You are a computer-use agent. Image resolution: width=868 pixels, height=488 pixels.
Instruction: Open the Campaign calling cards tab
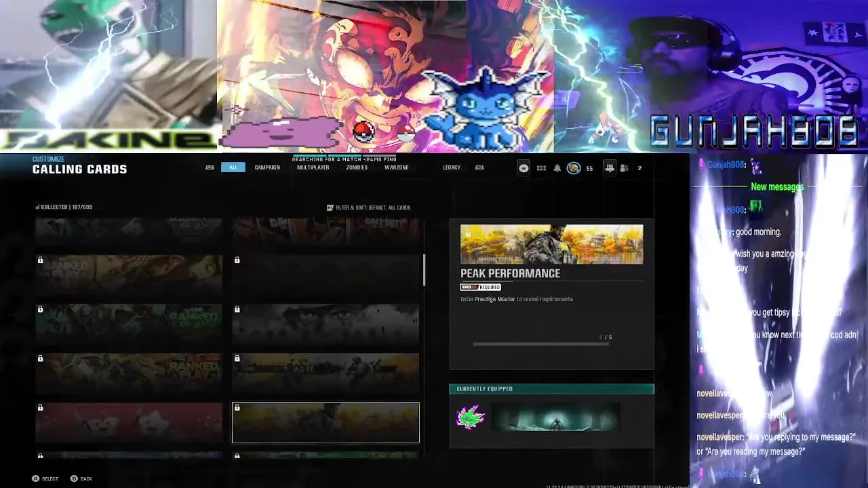(267, 167)
